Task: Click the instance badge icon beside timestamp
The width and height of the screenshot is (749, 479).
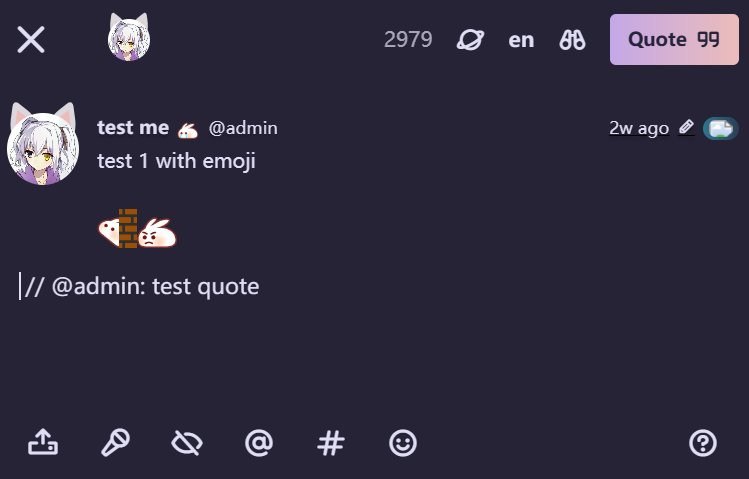Action: point(719,128)
